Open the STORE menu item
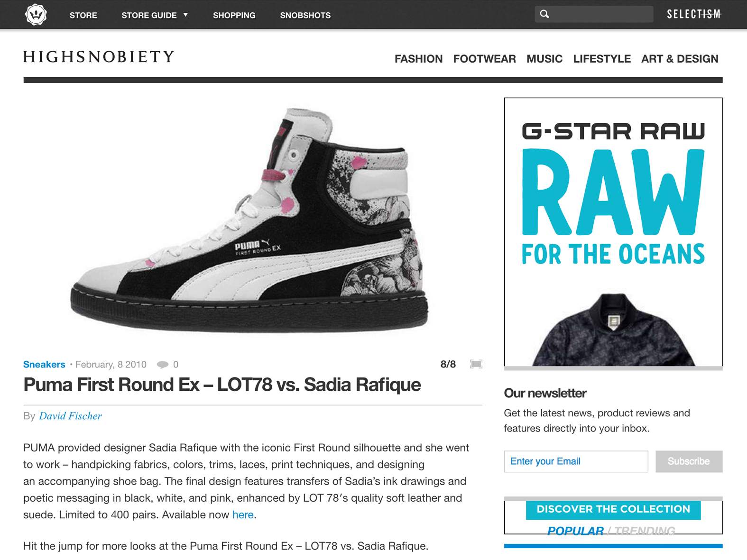 pyautogui.click(x=83, y=15)
